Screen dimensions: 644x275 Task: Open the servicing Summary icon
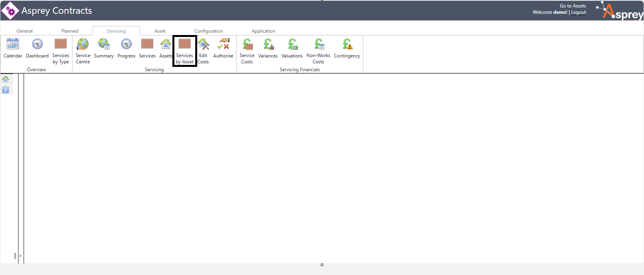click(104, 44)
